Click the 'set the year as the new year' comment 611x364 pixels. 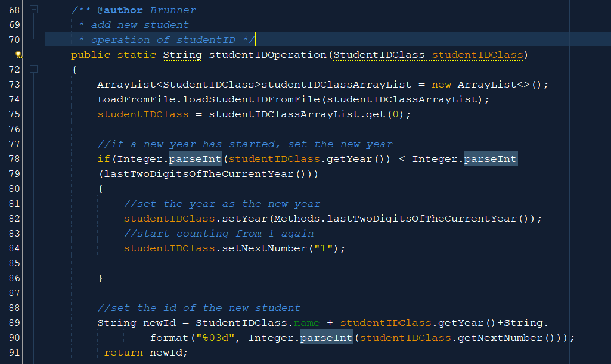[x=222, y=204]
